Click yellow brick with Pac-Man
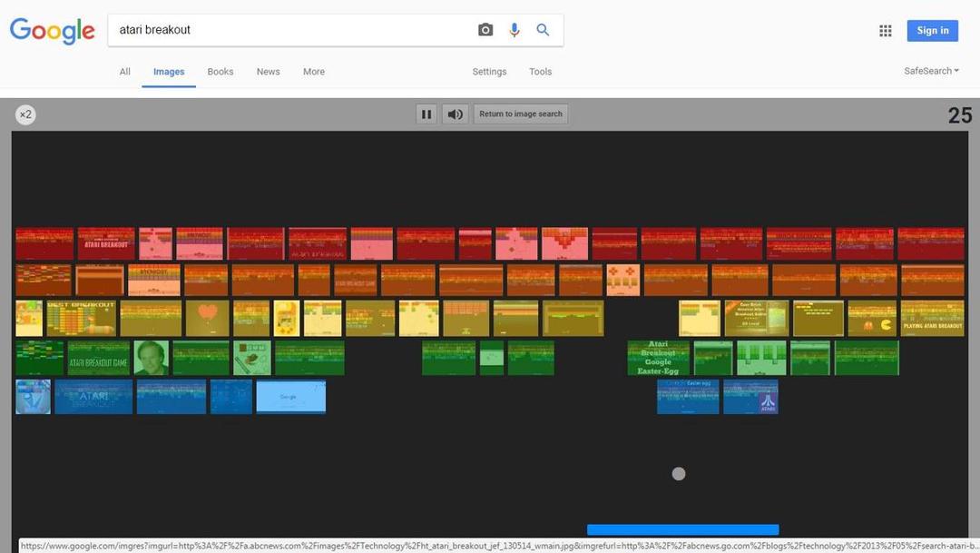The image size is (980, 553). coord(872,319)
